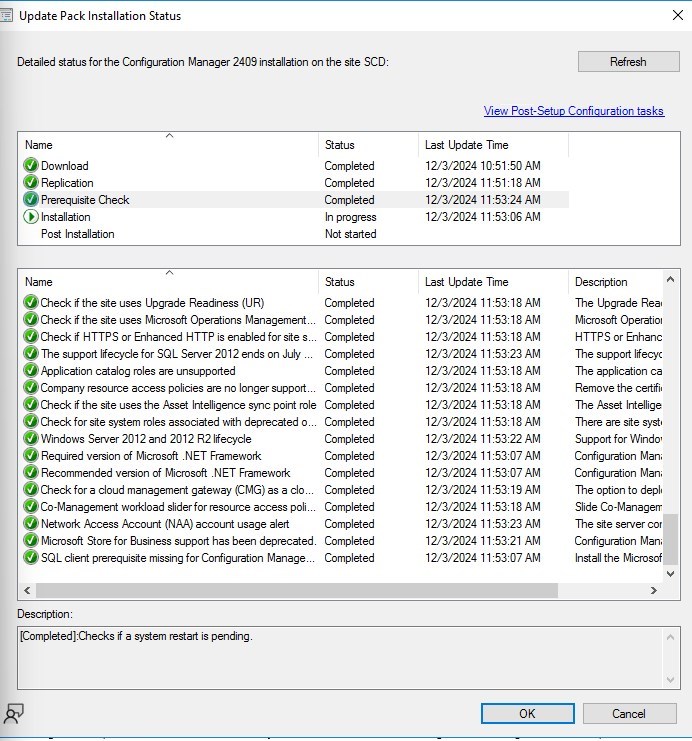This screenshot has width=692, height=741.
Task: Sort upper list by Last Update Time header
Action: [x=493, y=145]
